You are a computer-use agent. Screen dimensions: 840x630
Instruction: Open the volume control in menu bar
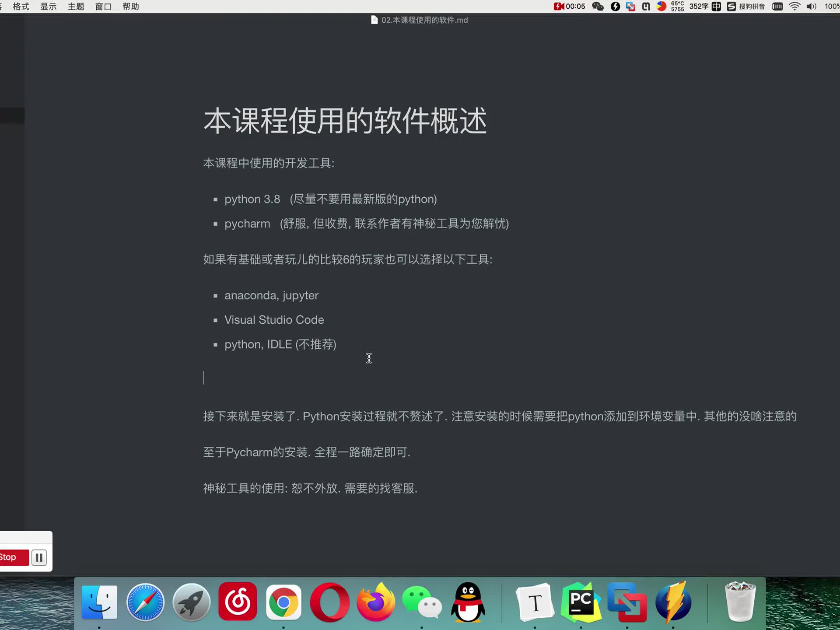812,7
